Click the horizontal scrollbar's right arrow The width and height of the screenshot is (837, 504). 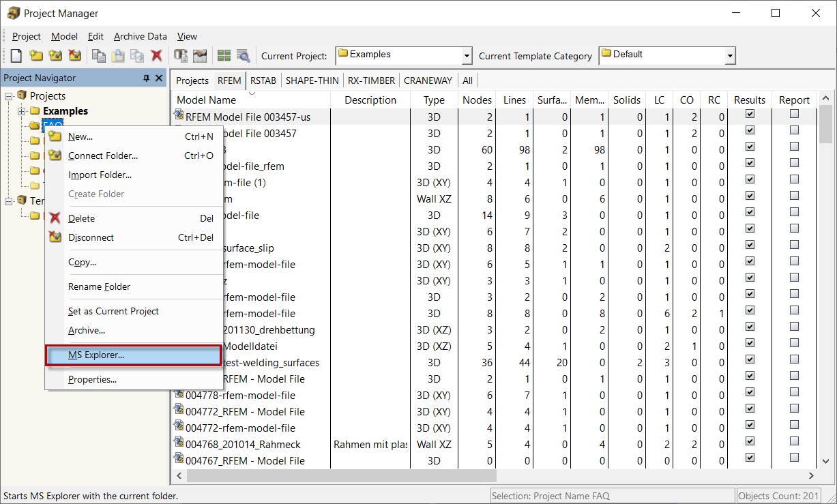click(x=811, y=475)
